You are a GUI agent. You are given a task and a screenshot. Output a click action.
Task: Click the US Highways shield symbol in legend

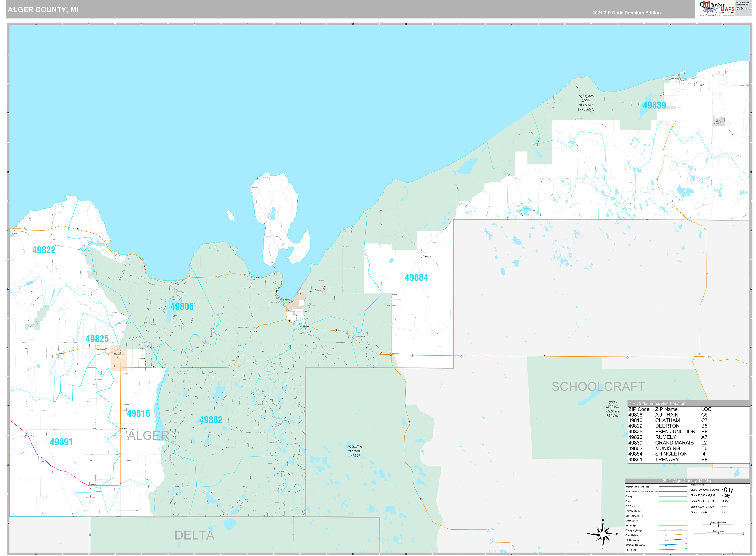coord(666,540)
